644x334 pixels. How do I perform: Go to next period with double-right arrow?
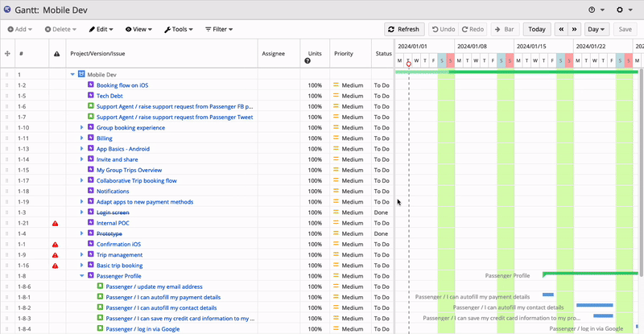point(574,29)
